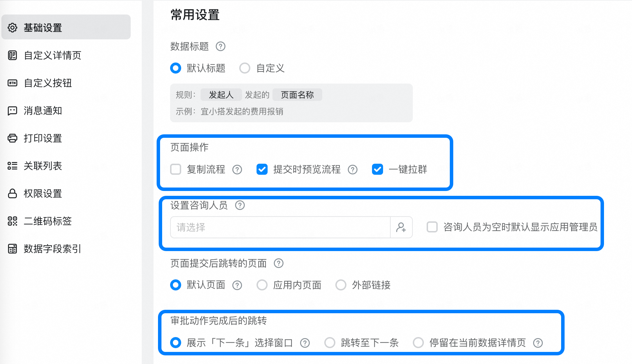Click the help icon next to 复制流程
The image size is (632, 364).
click(237, 170)
